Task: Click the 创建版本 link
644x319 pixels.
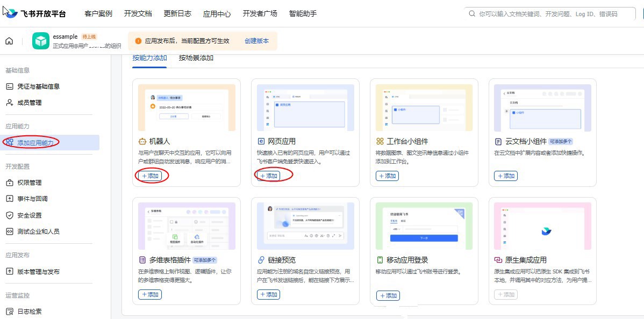Action: (256, 41)
